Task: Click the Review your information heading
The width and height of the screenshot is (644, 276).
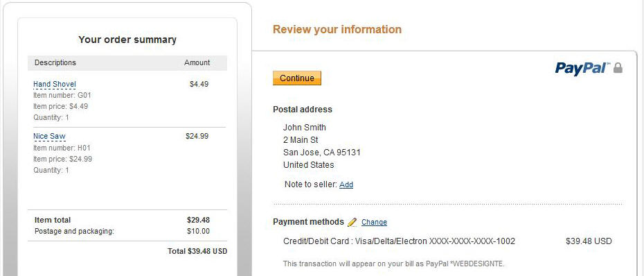Action: click(337, 30)
